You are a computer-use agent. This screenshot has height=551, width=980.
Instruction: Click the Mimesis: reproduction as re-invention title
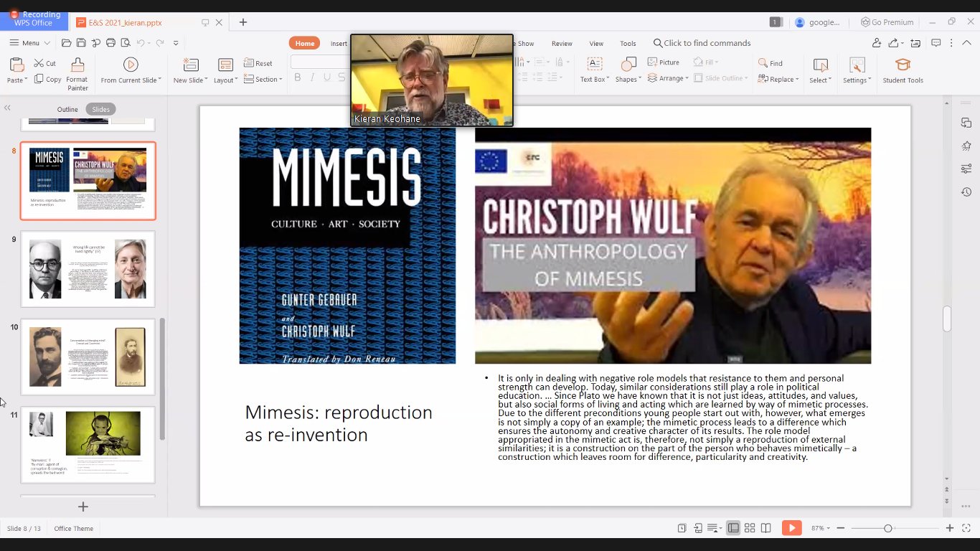[x=339, y=423]
